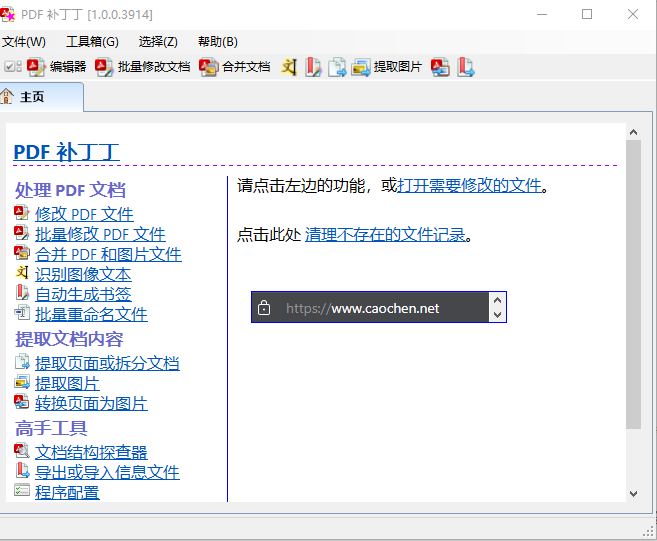
Task: Click the icon beside 批量重命名文件
Action: pos(22,312)
